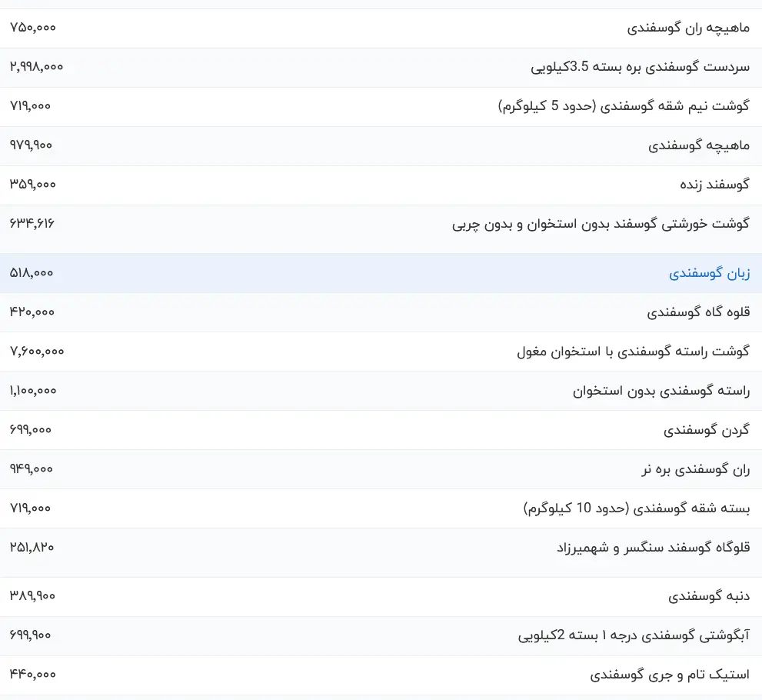Select ماهیچه ران گوسفندی product name

pos(688,28)
